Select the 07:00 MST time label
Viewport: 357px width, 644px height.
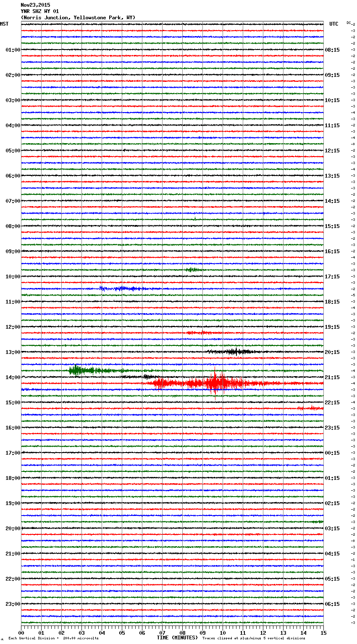(x=13, y=201)
